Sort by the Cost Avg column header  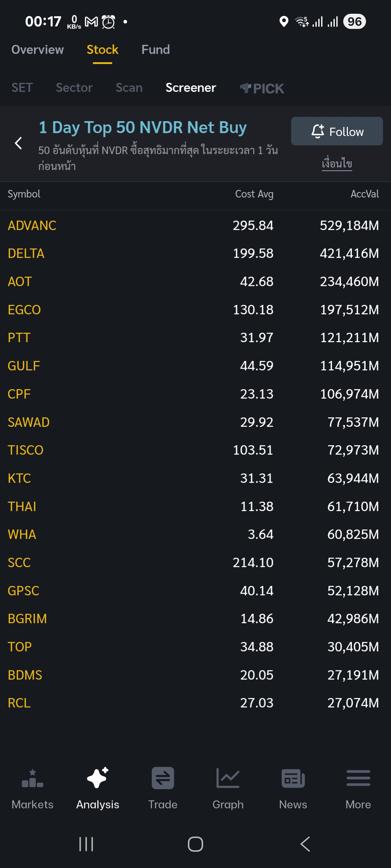coord(254,194)
